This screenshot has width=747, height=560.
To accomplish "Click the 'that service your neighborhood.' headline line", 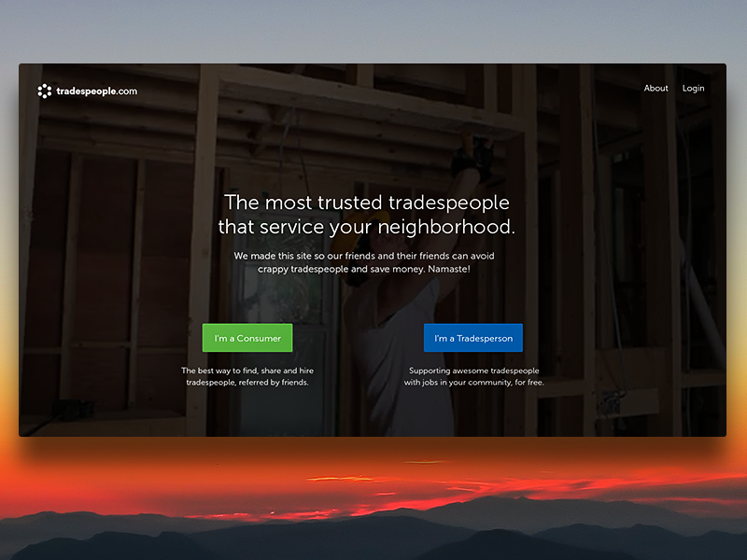I will (x=367, y=227).
